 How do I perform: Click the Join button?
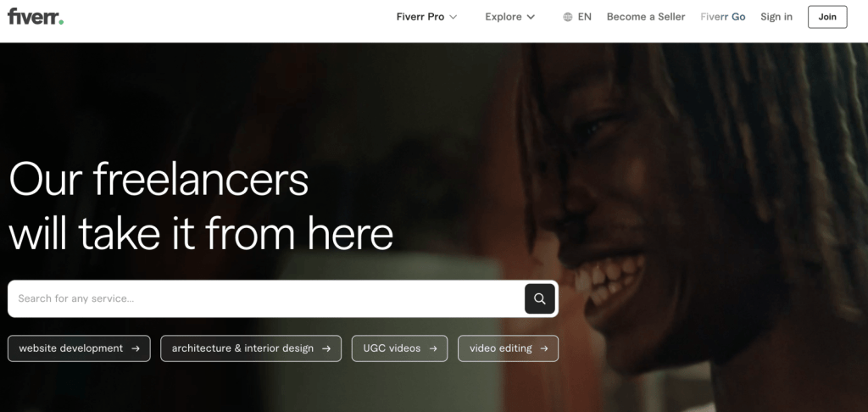(827, 17)
